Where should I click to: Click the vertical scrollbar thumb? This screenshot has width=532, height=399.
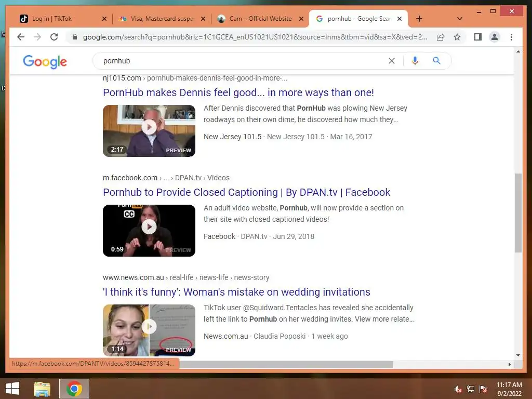[518, 212]
